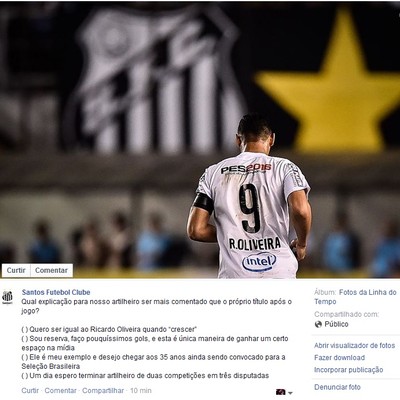Select Fazer download option
This screenshot has width=400, height=400.
[x=339, y=358]
